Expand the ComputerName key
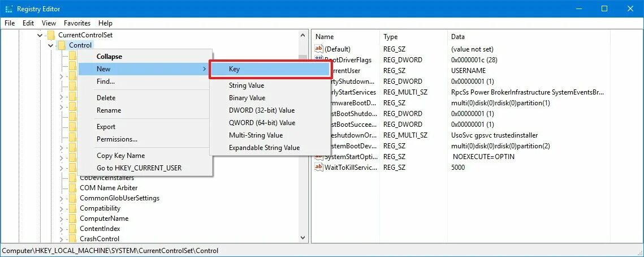 point(62,219)
